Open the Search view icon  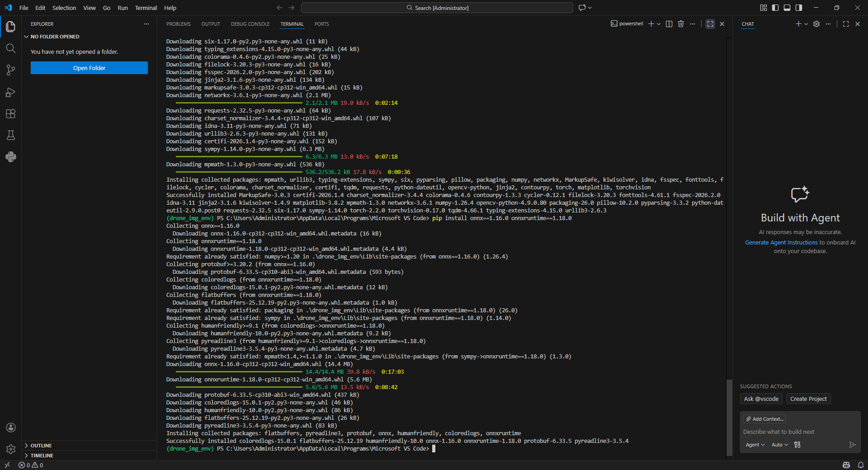tap(11, 48)
